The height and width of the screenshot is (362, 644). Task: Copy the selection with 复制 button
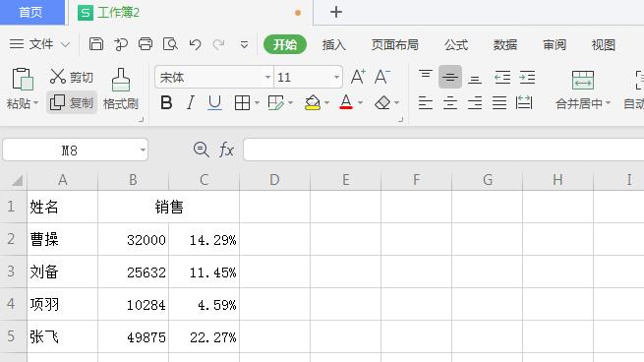72,102
